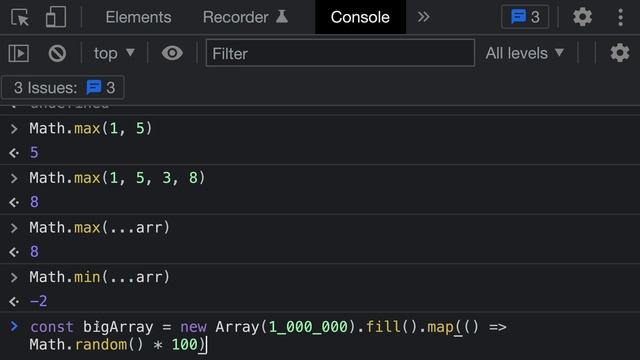Click the -2 result value

point(39,301)
